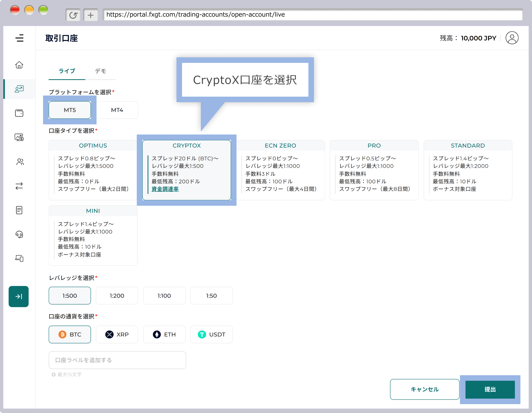Screen dimensions: 532x413
Task: Select the Trading Accounts sidebar icon
Action: (x=19, y=89)
